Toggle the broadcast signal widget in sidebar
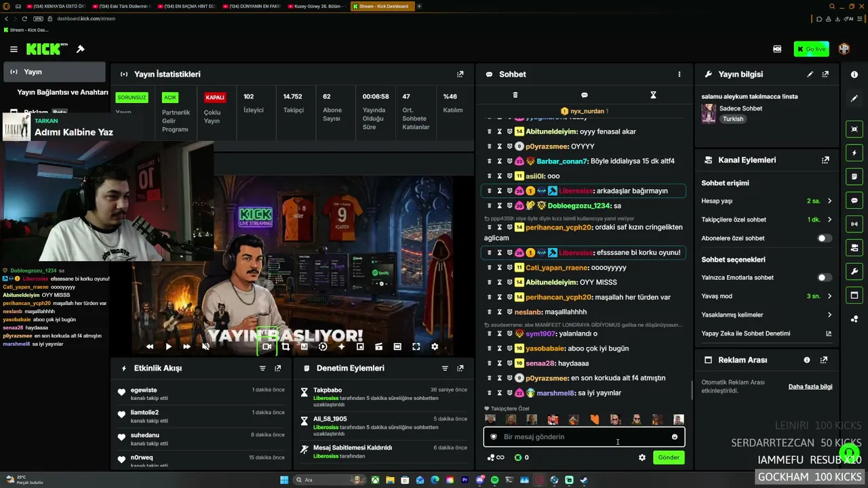This screenshot has width=868, height=488. [854, 224]
